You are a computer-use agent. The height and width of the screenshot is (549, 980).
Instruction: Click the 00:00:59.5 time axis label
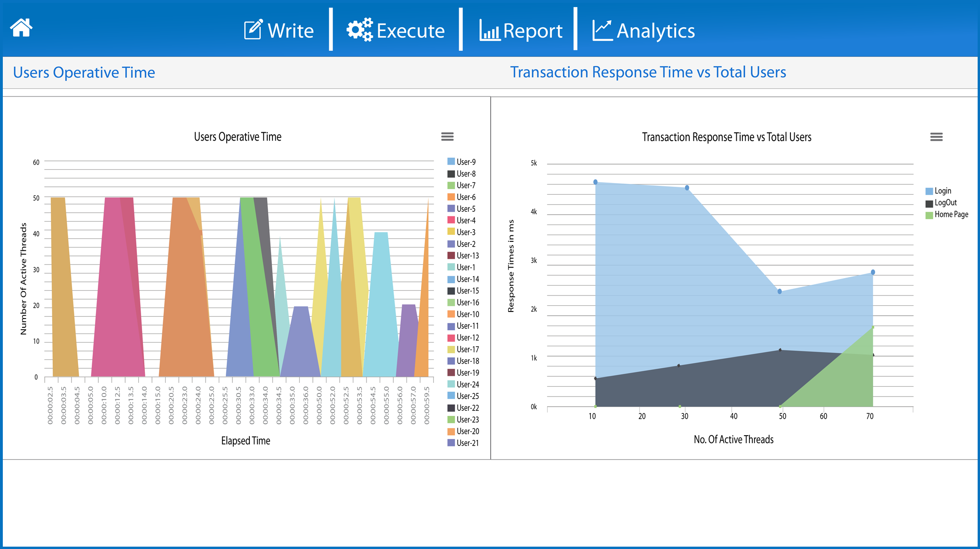[x=427, y=406]
